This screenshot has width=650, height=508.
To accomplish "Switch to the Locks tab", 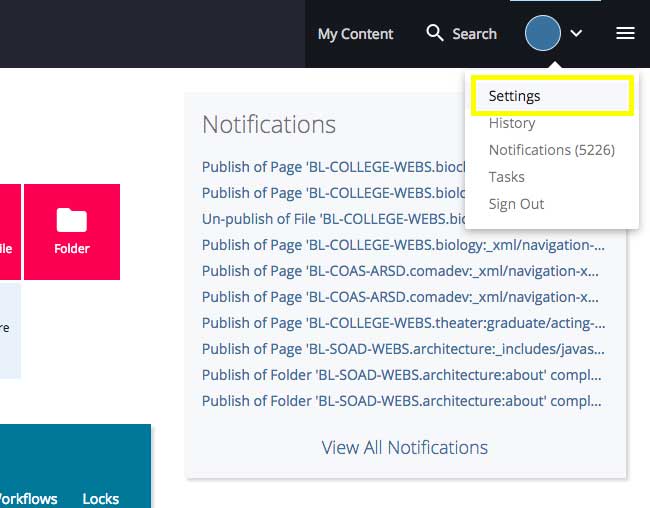I will [x=100, y=498].
